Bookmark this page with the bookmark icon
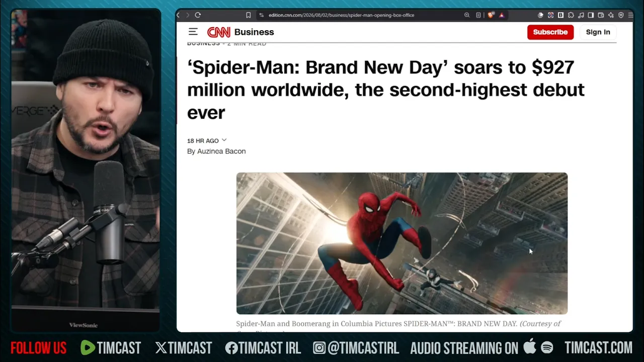 point(248,15)
